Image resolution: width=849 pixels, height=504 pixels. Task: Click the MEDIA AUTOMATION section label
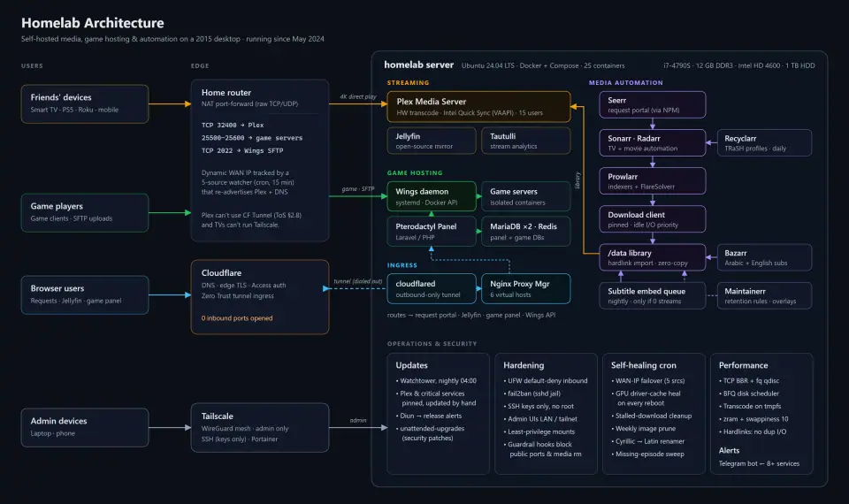(626, 83)
